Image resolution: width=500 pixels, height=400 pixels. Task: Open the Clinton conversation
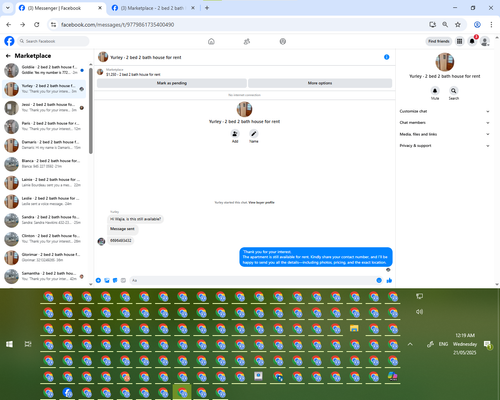[x=44, y=238]
